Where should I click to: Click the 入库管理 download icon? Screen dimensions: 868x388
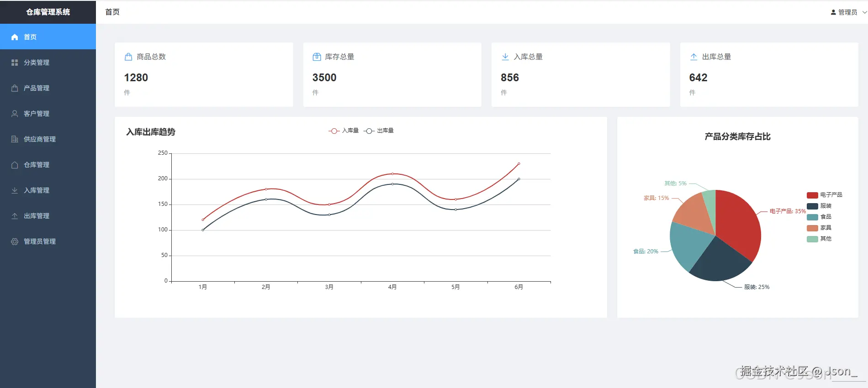coord(15,190)
